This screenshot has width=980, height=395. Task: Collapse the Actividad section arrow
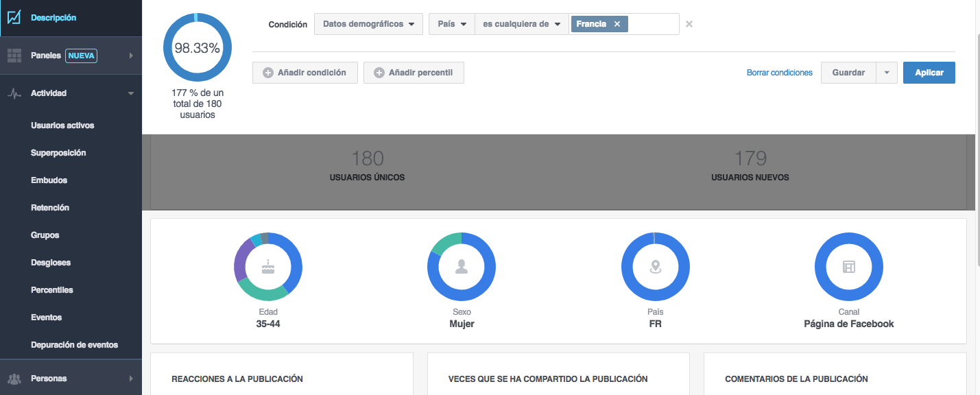[x=131, y=93]
